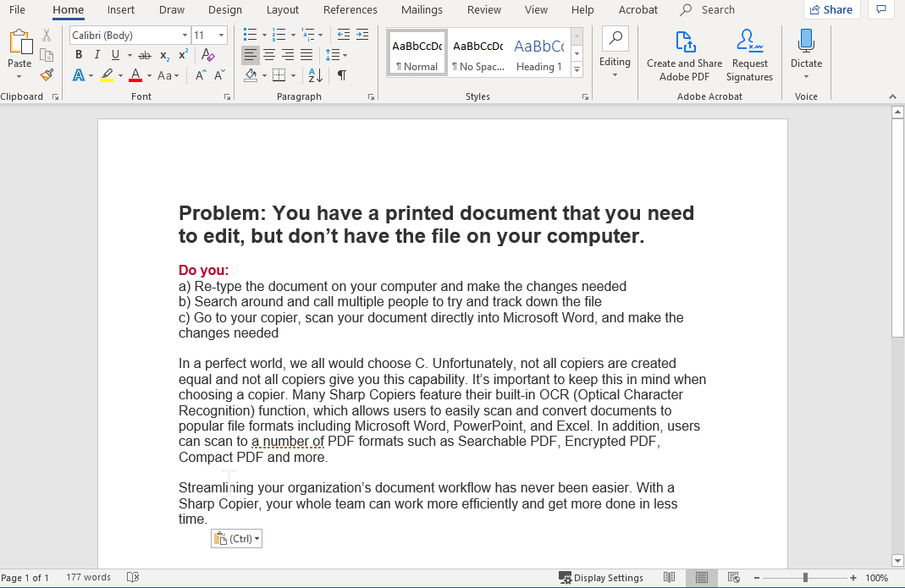Toggle underline formatting
Image resolution: width=905 pixels, height=588 pixels.
115,55
